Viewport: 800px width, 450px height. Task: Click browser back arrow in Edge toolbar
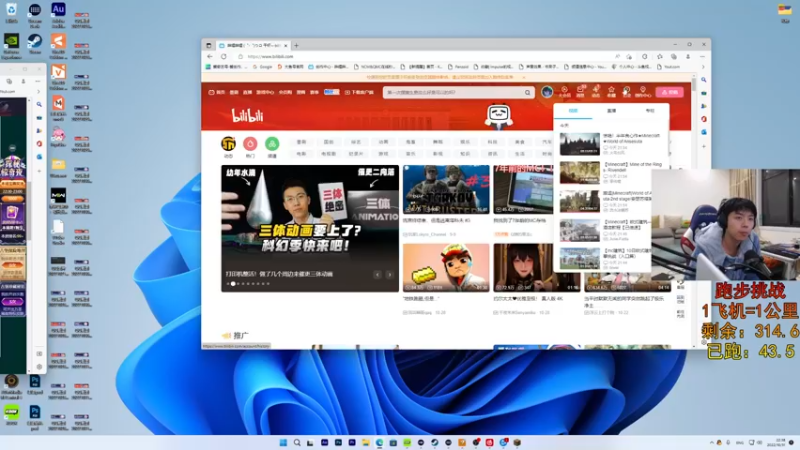pos(210,56)
